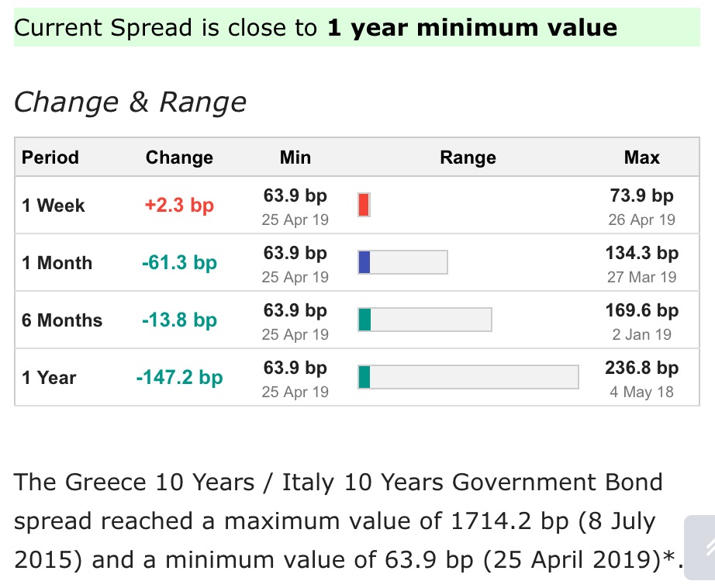Click the Change & Range heading

pos(130,102)
